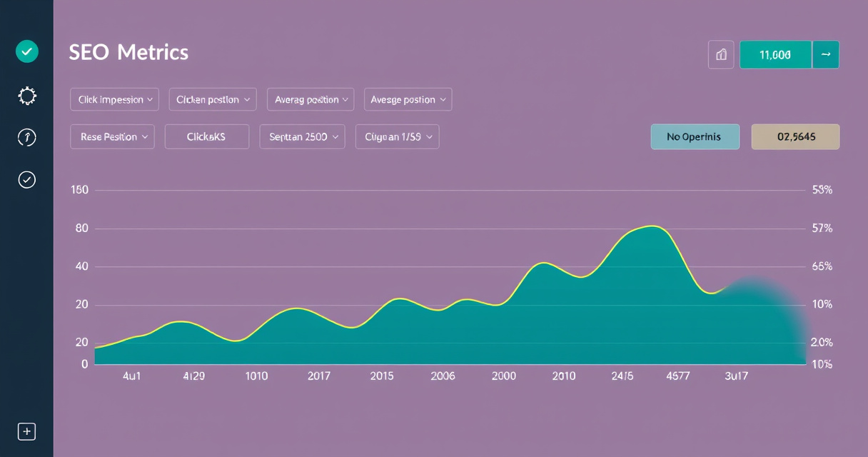Expand the Ciigan 1/S9 dropdown

coord(398,136)
